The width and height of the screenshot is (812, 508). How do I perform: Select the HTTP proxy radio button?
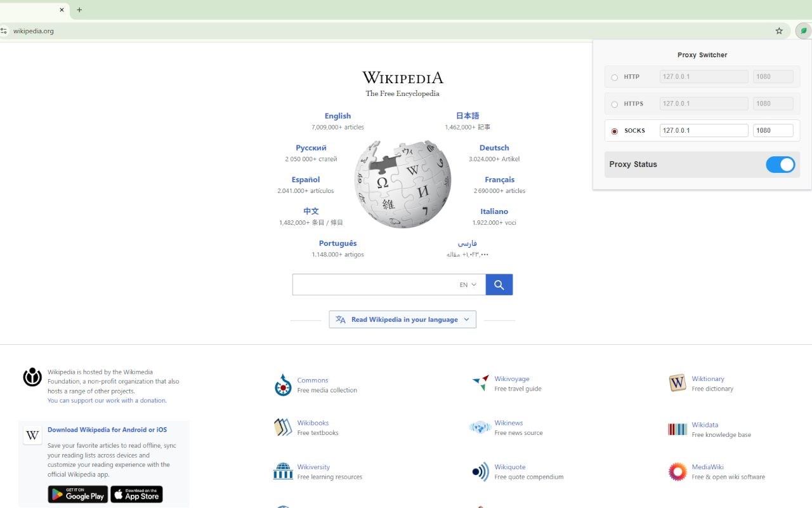614,77
